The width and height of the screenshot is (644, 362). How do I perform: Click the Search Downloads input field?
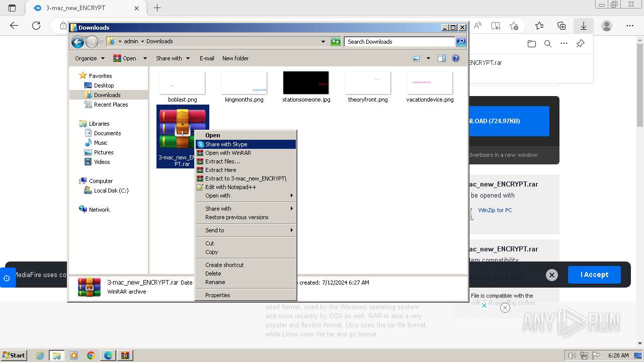coord(400,42)
